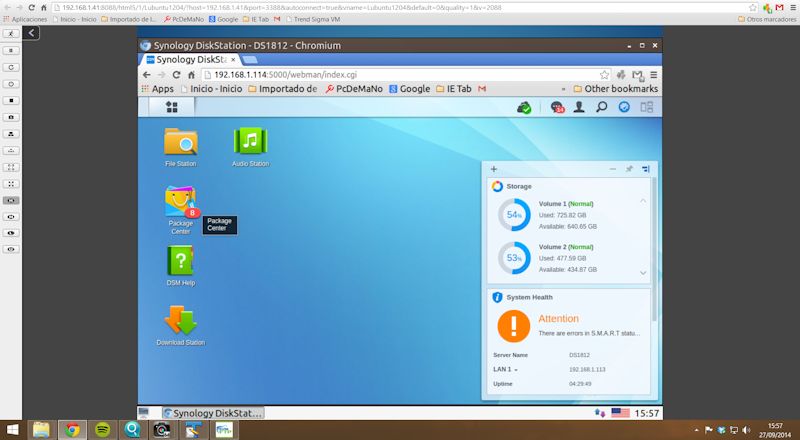This screenshot has height=440, width=800.
Task: Minimize the widget panel with dash icon
Action: (613, 169)
